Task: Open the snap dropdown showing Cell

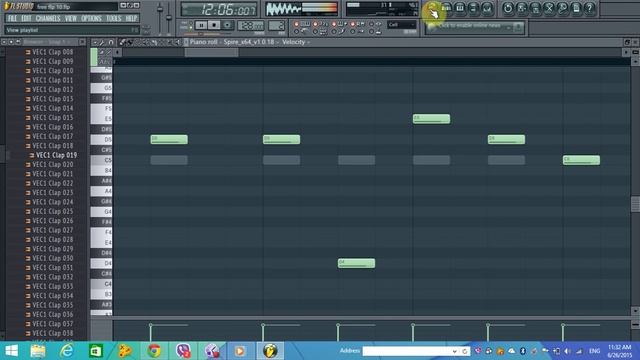Action: (x=402, y=25)
